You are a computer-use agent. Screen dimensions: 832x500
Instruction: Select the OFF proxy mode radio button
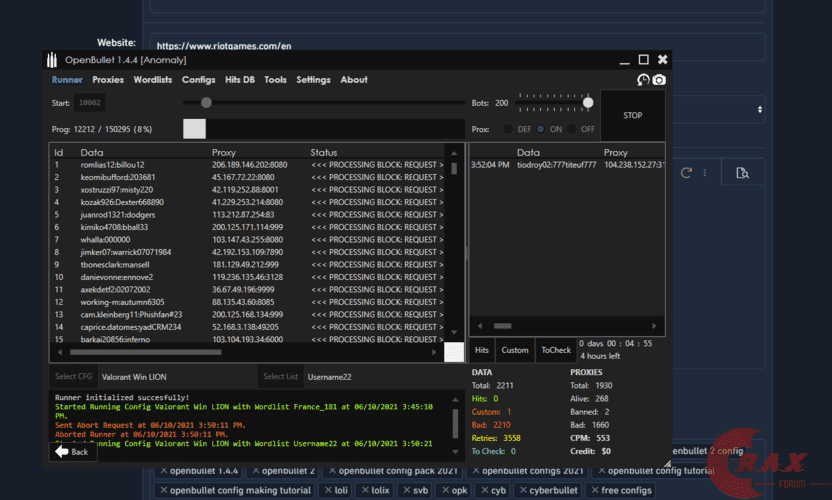[573, 129]
